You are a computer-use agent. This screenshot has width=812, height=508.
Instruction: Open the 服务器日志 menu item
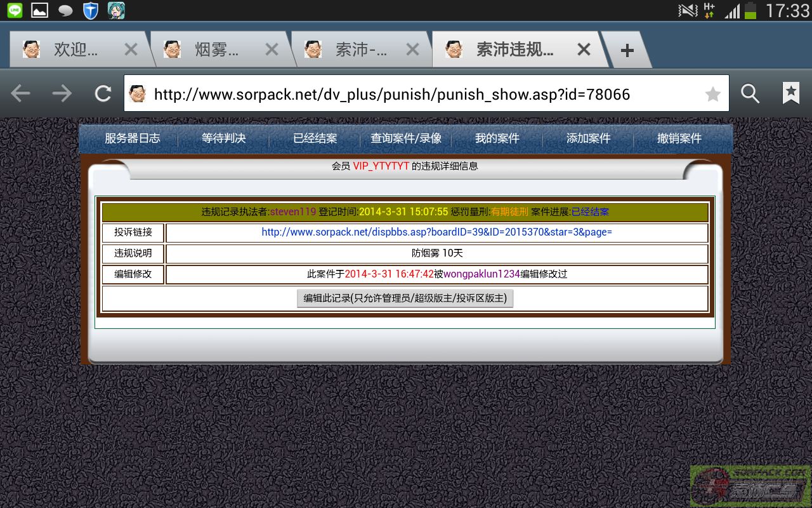[x=133, y=138]
